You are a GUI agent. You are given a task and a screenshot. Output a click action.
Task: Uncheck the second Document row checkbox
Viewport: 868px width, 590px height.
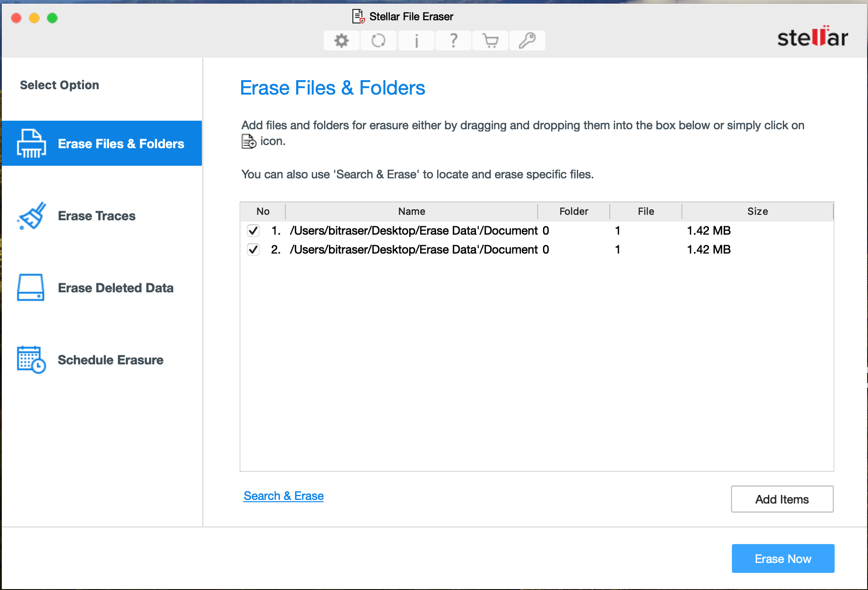click(x=253, y=250)
